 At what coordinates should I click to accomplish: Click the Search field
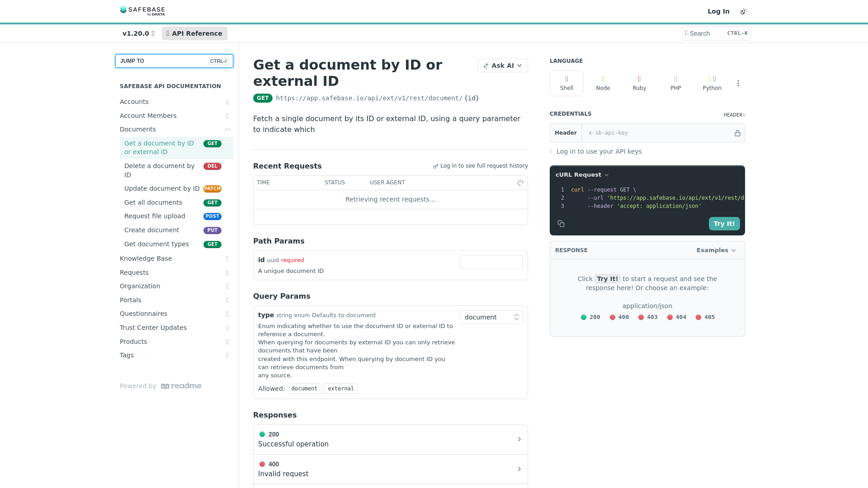716,33
